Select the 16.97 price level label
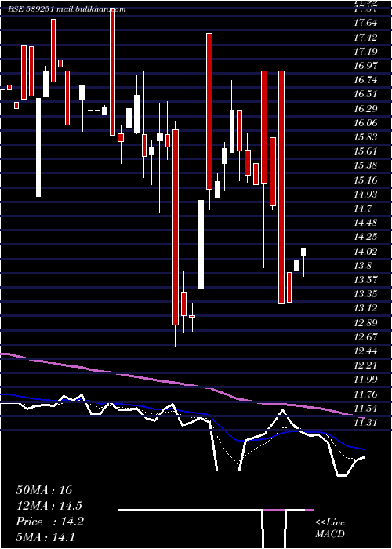The width and height of the screenshot is (392, 549). click(365, 66)
